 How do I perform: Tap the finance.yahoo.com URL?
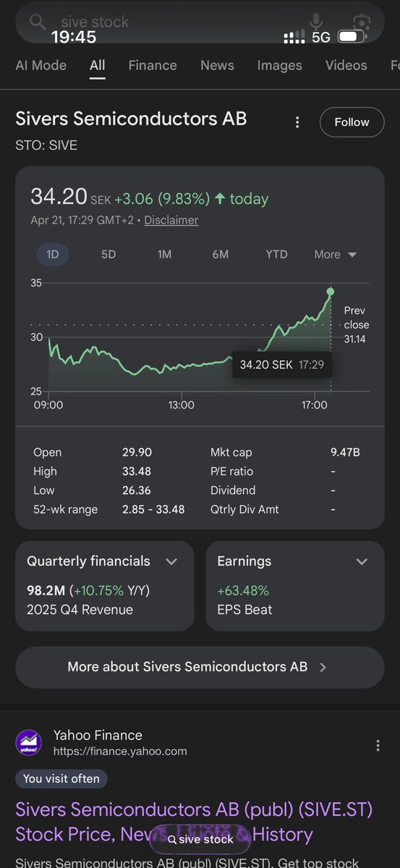[x=120, y=752]
